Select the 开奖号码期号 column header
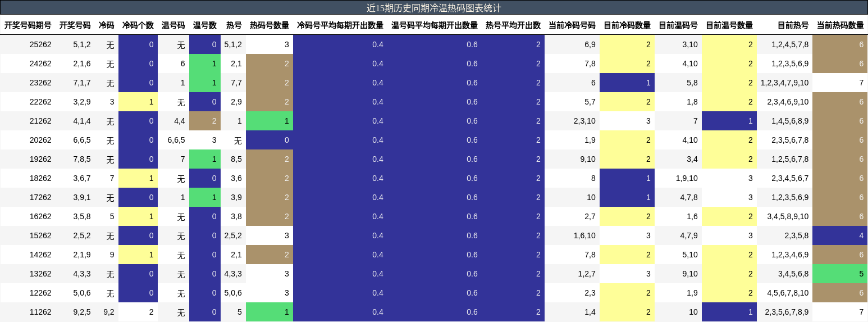This screenshot has width=868, height=322. click(28, 25)
